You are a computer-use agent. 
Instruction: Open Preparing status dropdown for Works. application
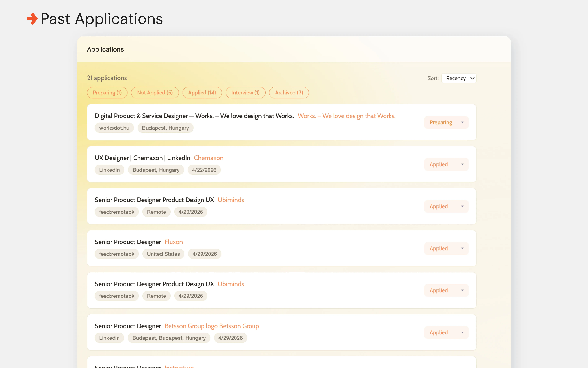click(446, 122)
